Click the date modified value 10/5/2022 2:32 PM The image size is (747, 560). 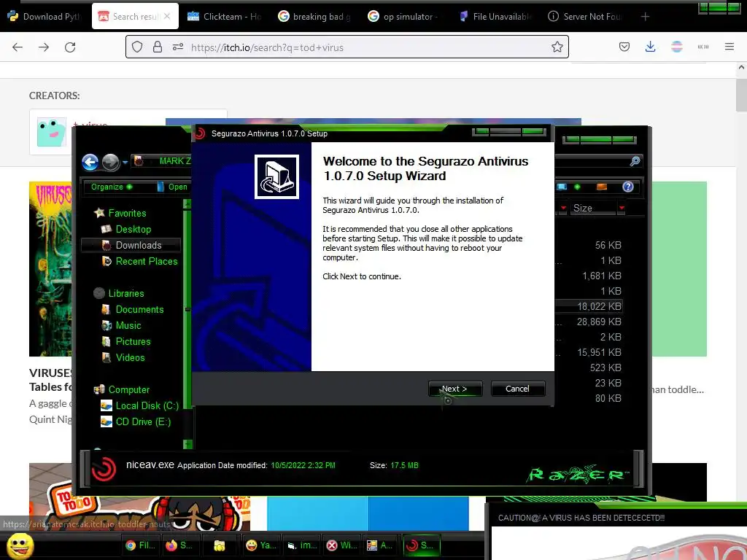coord(303,465)
